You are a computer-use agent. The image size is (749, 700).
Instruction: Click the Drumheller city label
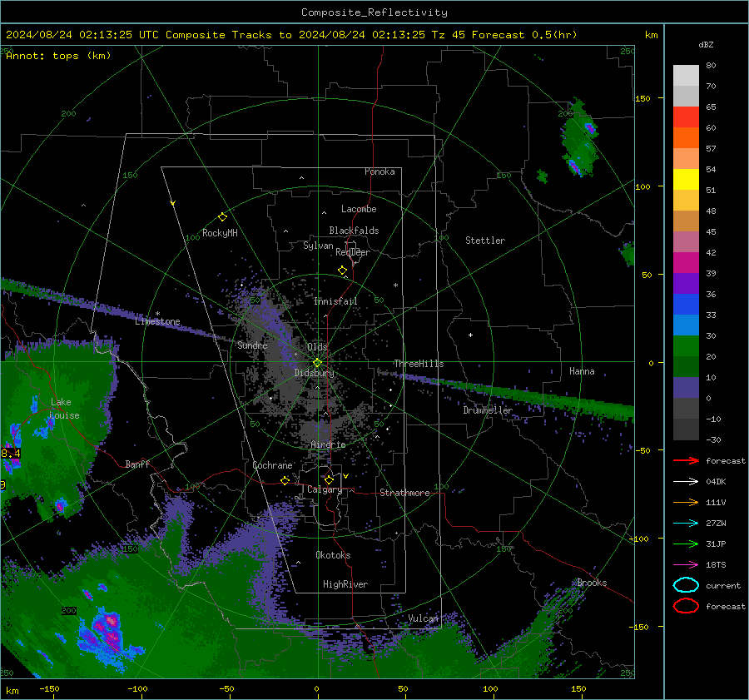(x=488, y=410)
